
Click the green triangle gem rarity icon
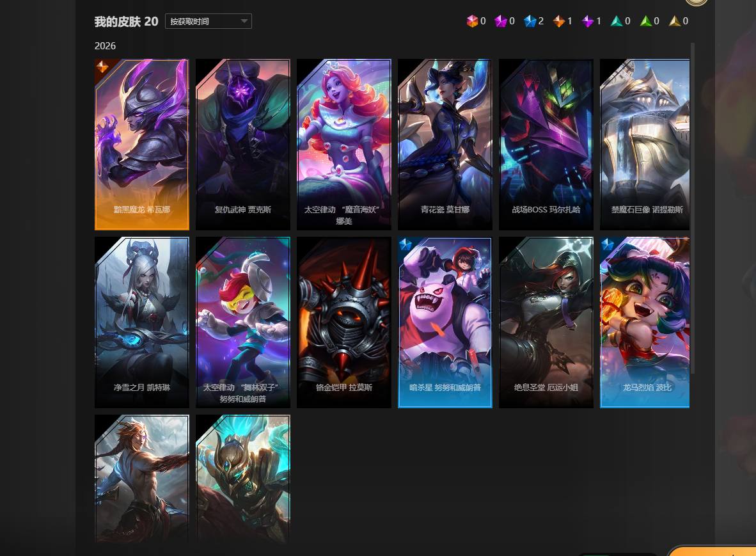pos(645,21)
